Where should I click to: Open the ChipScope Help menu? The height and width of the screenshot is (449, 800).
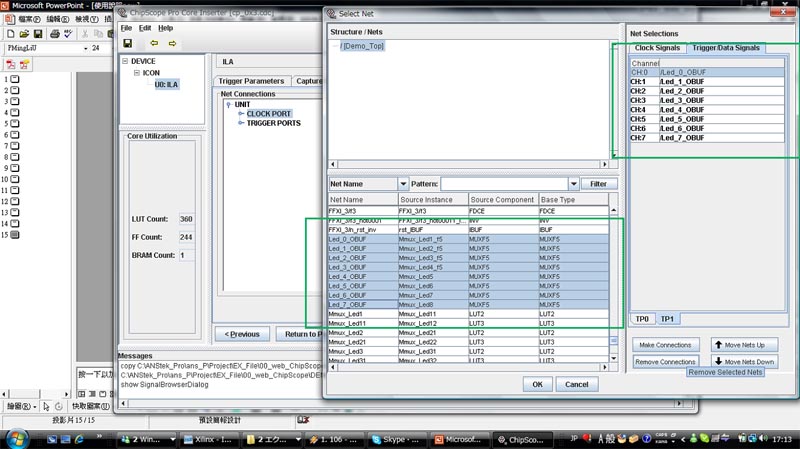click(165, 28)
